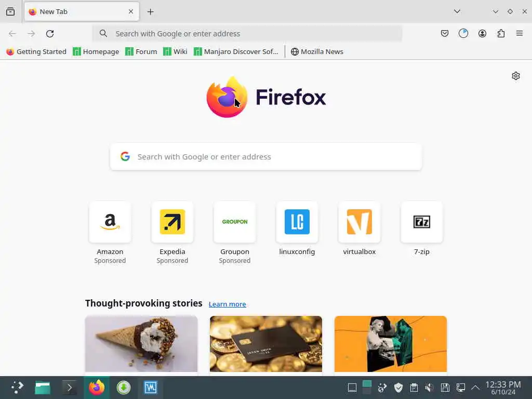The image size is (532, 399).
Task: Click the page Google search box
Action: tap(266, 157)
